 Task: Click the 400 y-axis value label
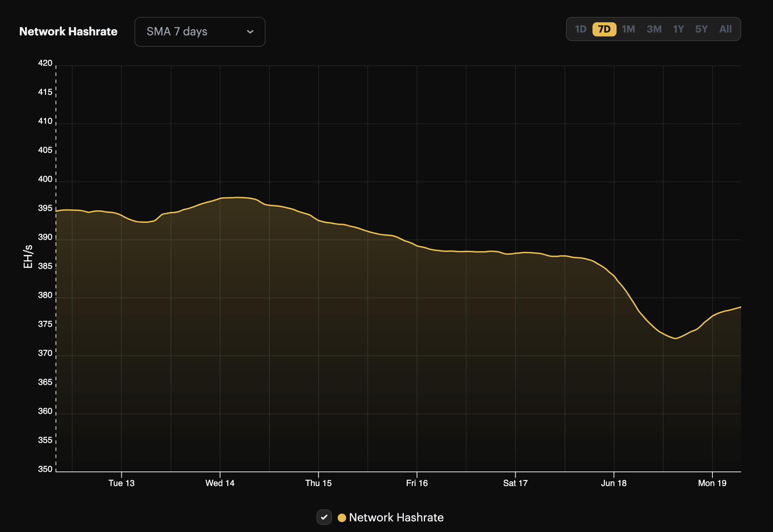45,179
